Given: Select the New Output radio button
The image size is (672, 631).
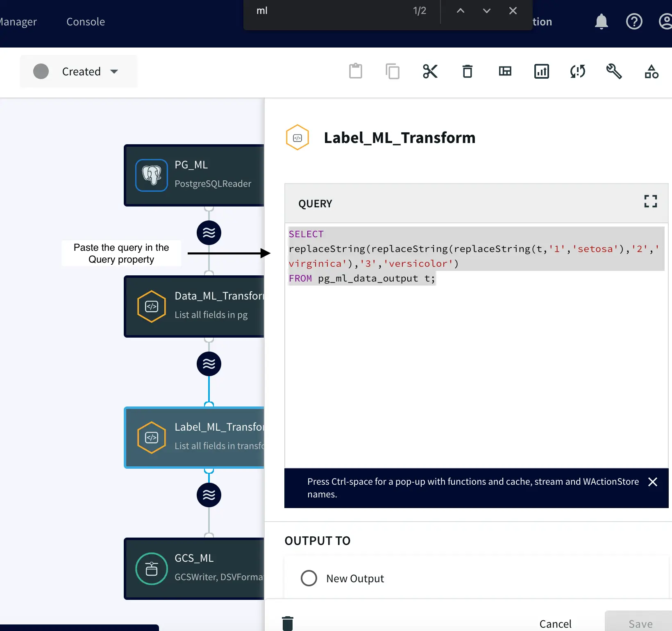Looking at the screenshot, I should pyautogui.click(x=309, y=578).
